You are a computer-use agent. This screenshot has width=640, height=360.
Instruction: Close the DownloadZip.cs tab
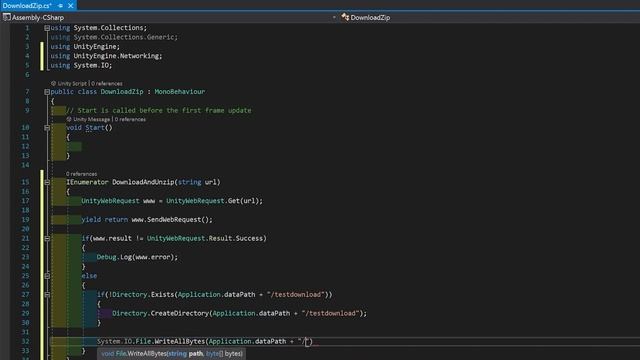pyautogui.click(x=70, y=6)
